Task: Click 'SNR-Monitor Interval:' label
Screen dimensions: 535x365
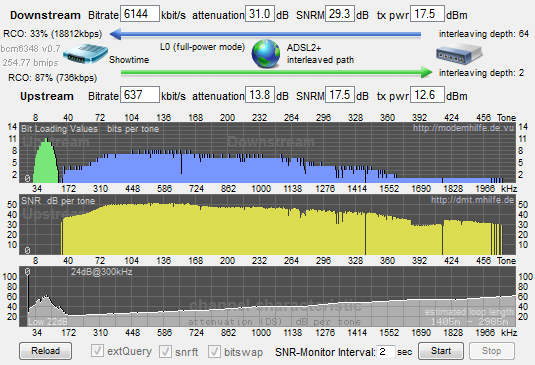Action: 325,352
